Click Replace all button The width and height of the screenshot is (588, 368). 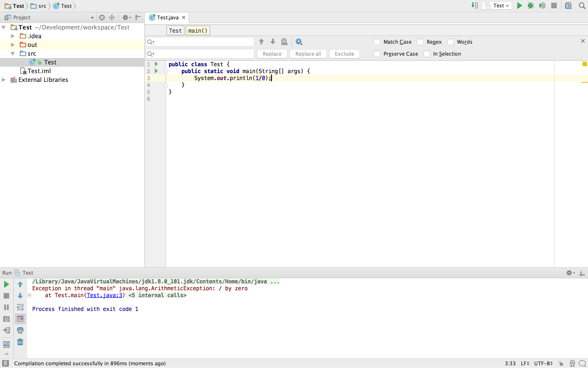click(x=308, y=54)
